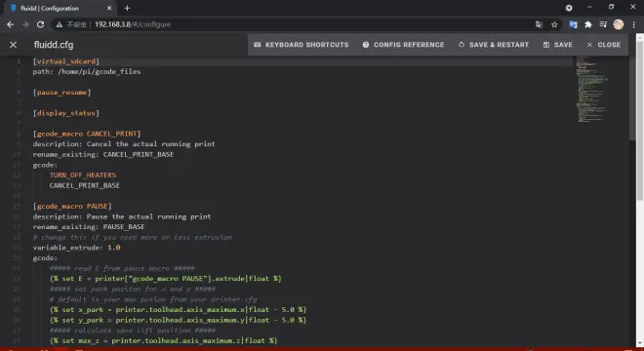Click the Chrome circular dot icon in title bar
644x351 pixels.
pyautogui.click(x=569, y=8)
